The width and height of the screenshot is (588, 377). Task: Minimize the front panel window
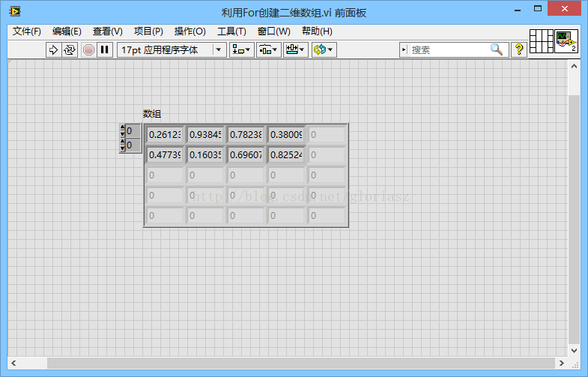click(518, 10)
